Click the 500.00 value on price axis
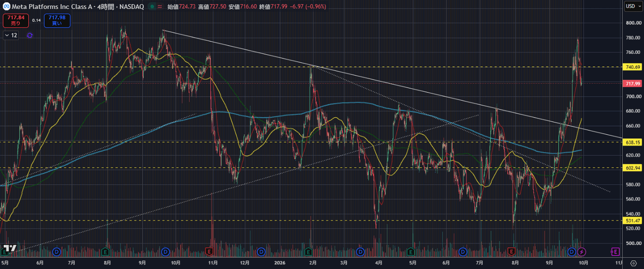The height and width of the screenshot is (269, 644). point(633,243)
